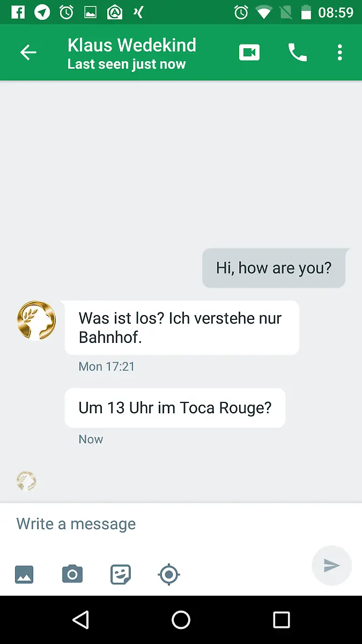Select the 'Hi, how are you?' bubble

[x=274, y=268]
